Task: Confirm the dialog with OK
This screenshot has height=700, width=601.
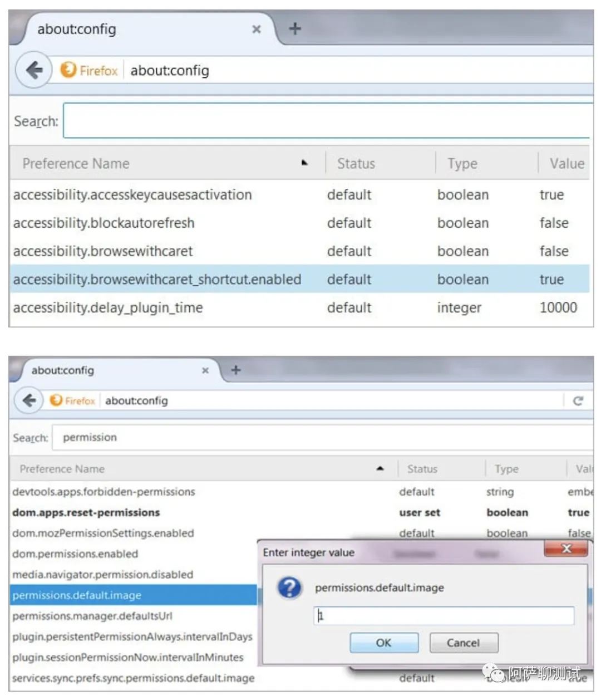Action: [x=384, y=643]
